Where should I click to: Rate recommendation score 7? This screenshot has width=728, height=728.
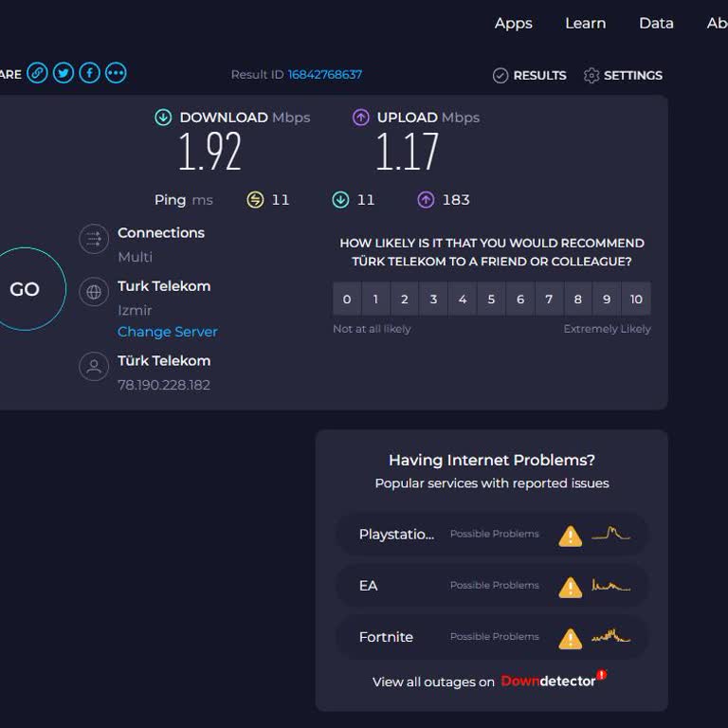coord(549,299)
